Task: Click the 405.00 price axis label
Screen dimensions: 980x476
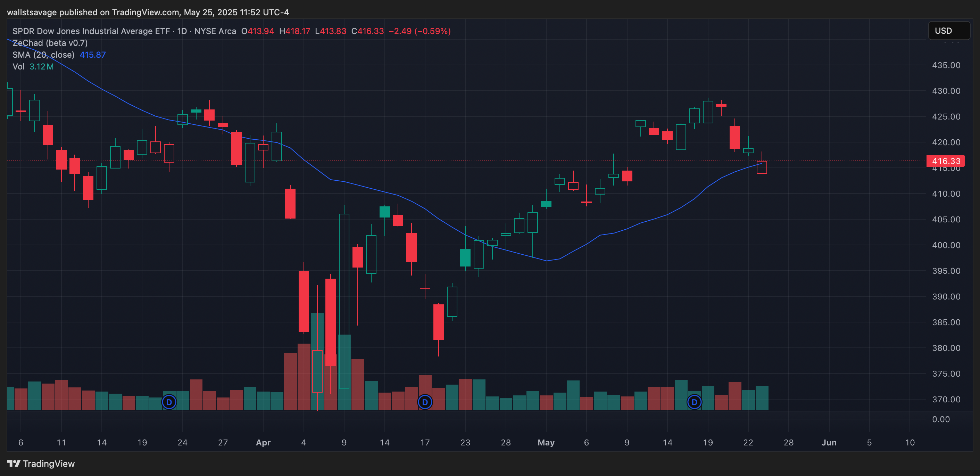Action: pos(946,220)
